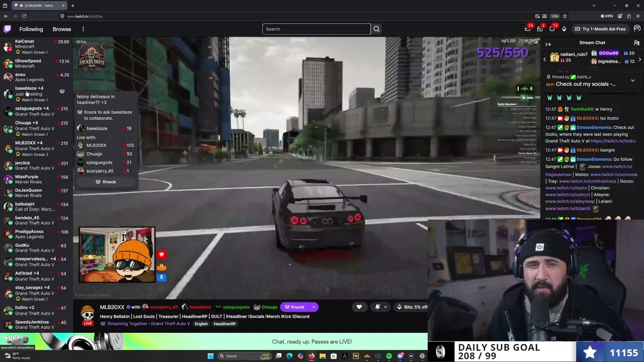Screen dimensions: 644x362
Task: Open Spotify from the taskbar
Action: tap(389, 356)
